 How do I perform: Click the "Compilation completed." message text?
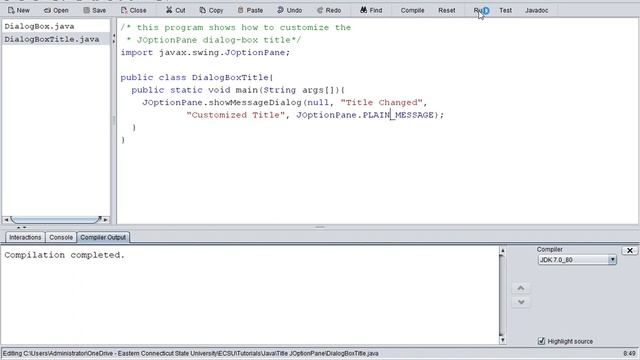pyautogui.click(x=64, y=255)
